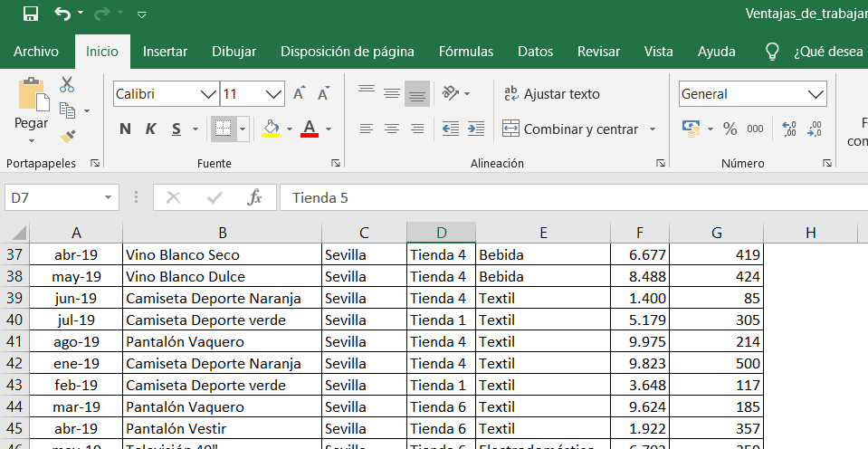
Task: Click the text Orientation icon
Action: point(451,93)
